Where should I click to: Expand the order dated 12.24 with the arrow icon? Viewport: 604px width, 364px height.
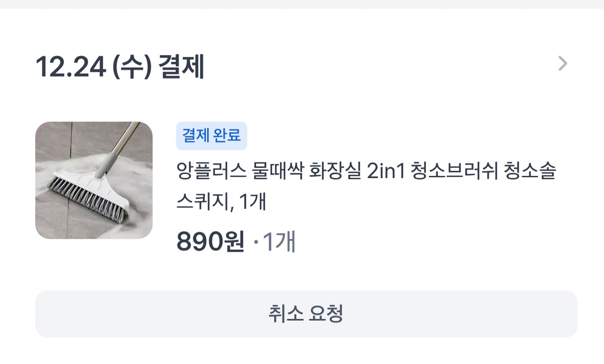563,64
